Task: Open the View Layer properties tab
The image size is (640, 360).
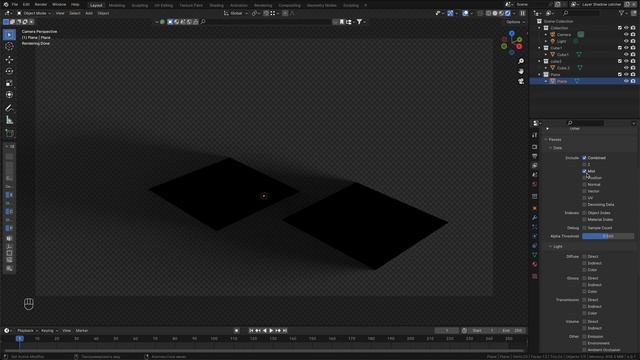Action: click(535, 165)
